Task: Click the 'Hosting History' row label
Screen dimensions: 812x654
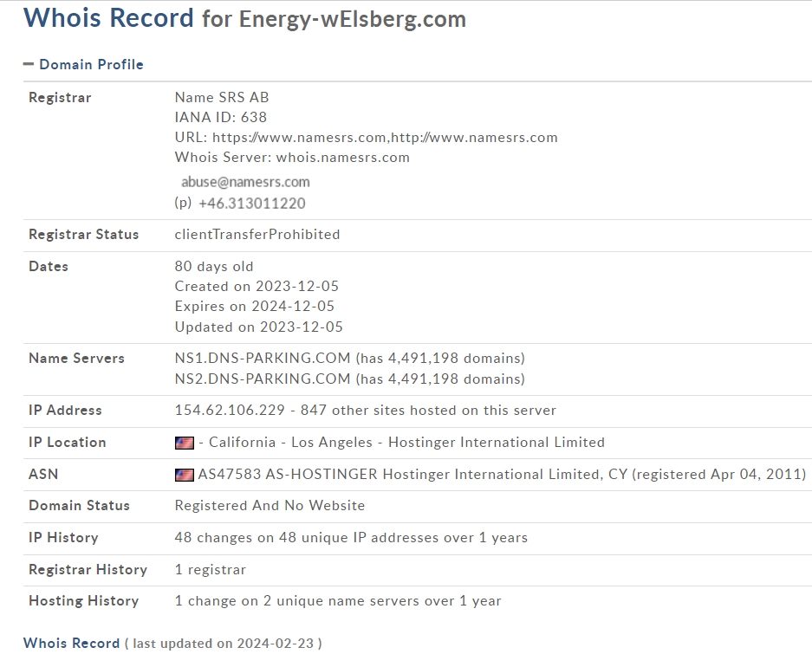Action: [x=84, y=601]
